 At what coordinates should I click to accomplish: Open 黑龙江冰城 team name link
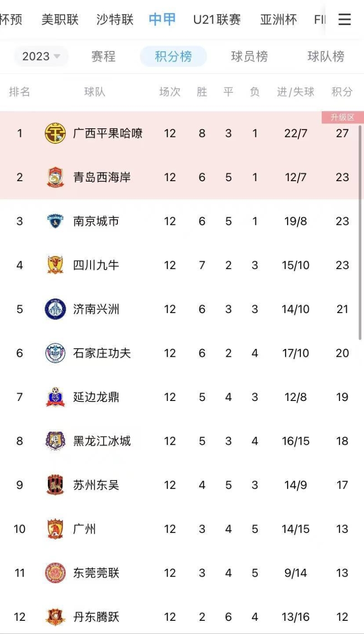tap(102, 441)
